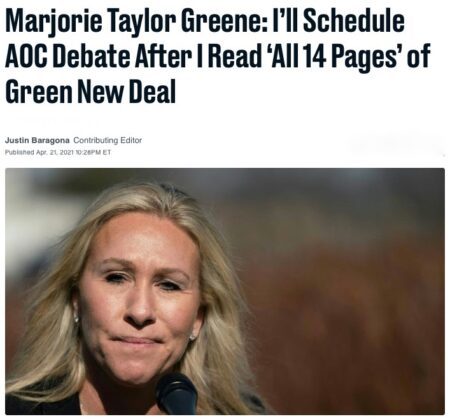
Task: Click the '10:28PM ET' time text
Action: click(94, 152)
